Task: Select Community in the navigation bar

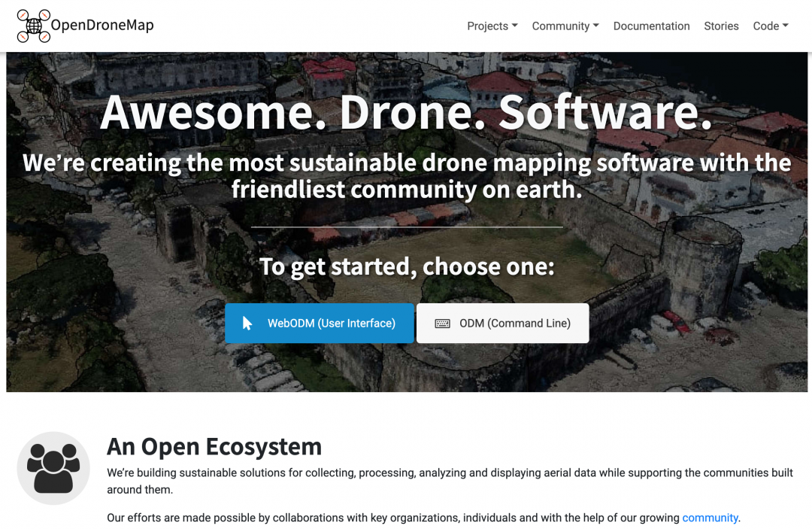Action: pos(561,26)
